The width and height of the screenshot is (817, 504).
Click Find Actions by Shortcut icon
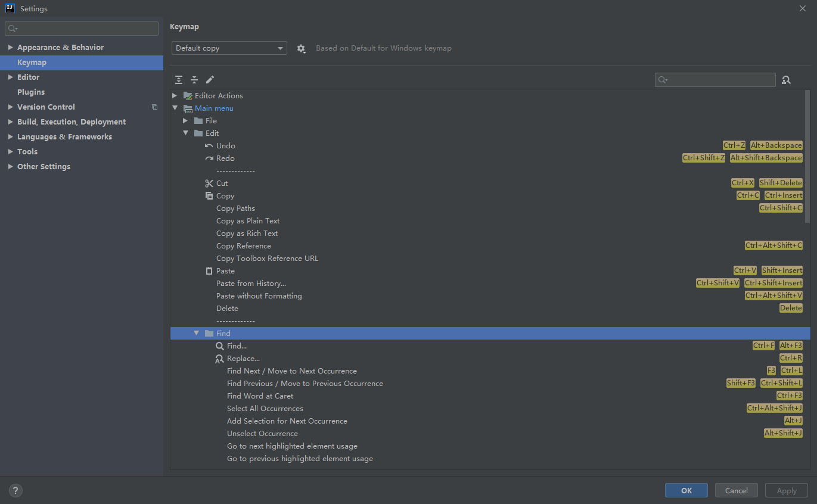[786, 80]
